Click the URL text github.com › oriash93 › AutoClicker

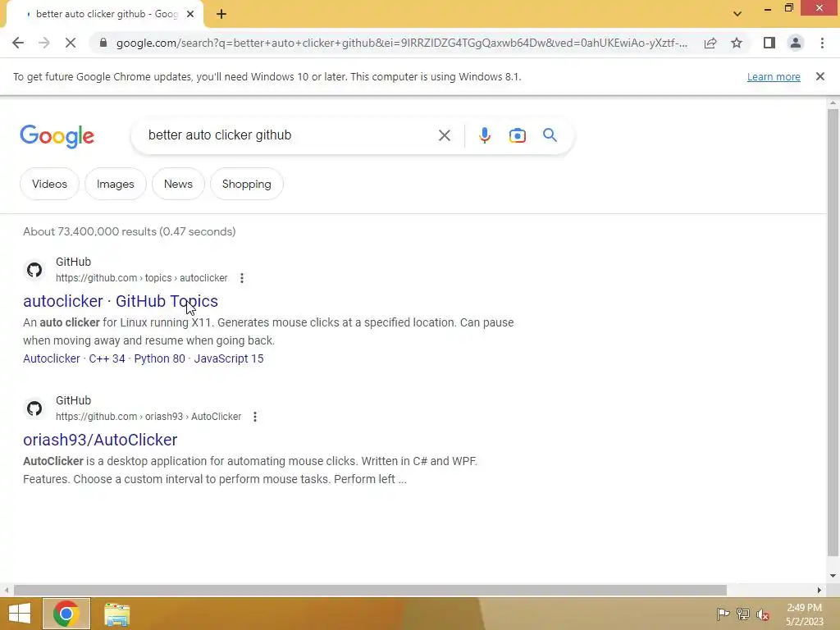[148, 417]
